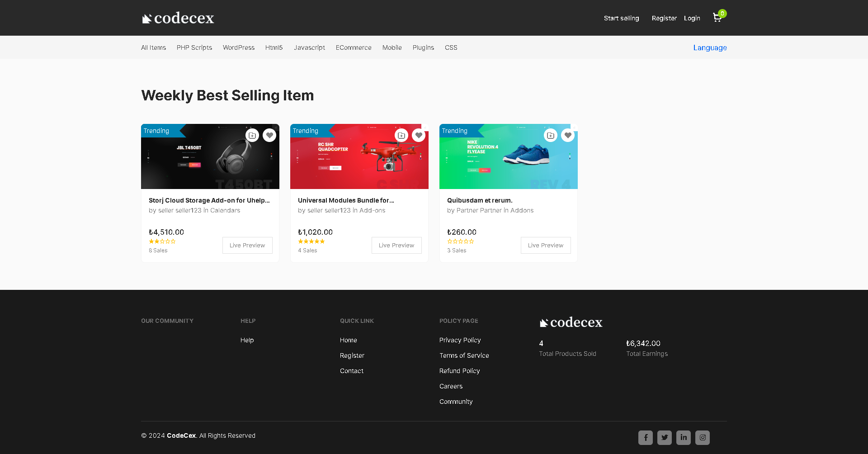
Task: Open the ECommerce category
Action: click(x=354, y=47)
